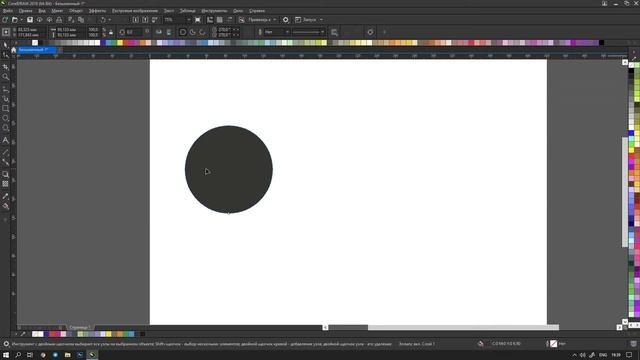Select the Parallel Dimension line tool

click(5, 152)
